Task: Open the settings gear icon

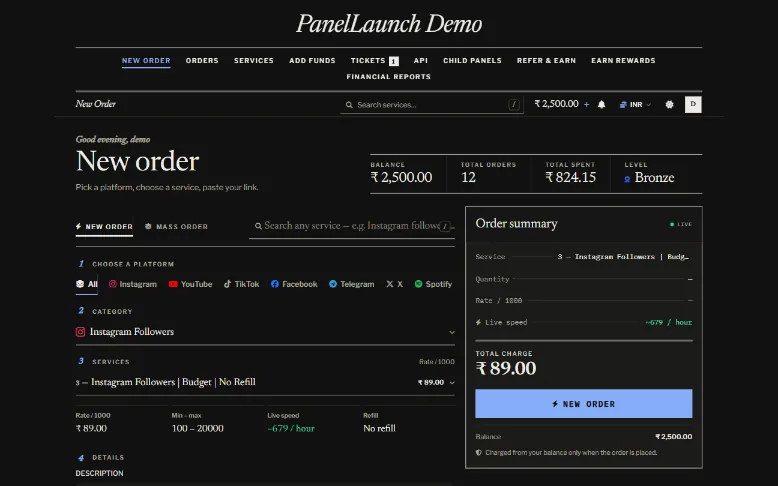Action: pyautogui.click(x=669, y=104)
